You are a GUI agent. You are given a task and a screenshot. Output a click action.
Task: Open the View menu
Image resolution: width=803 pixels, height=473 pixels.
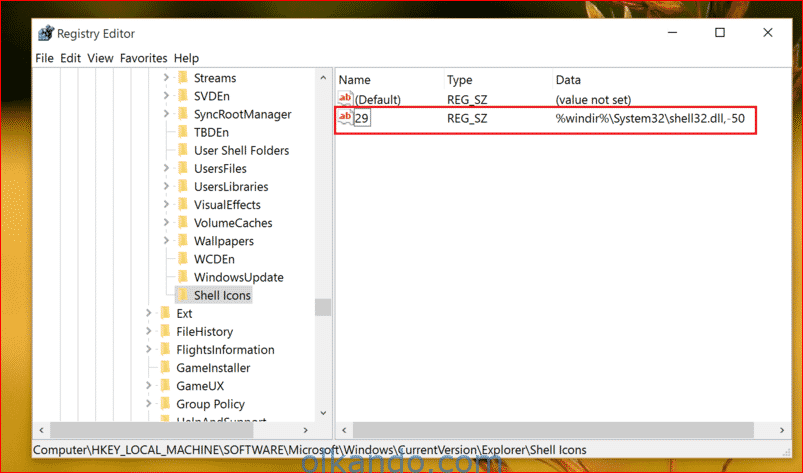click(100, 58)
